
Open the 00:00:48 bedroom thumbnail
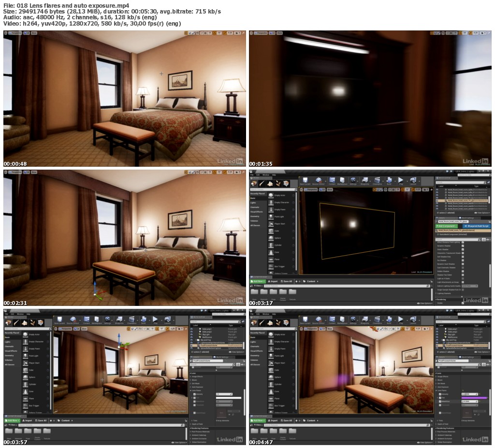(125, 99)
